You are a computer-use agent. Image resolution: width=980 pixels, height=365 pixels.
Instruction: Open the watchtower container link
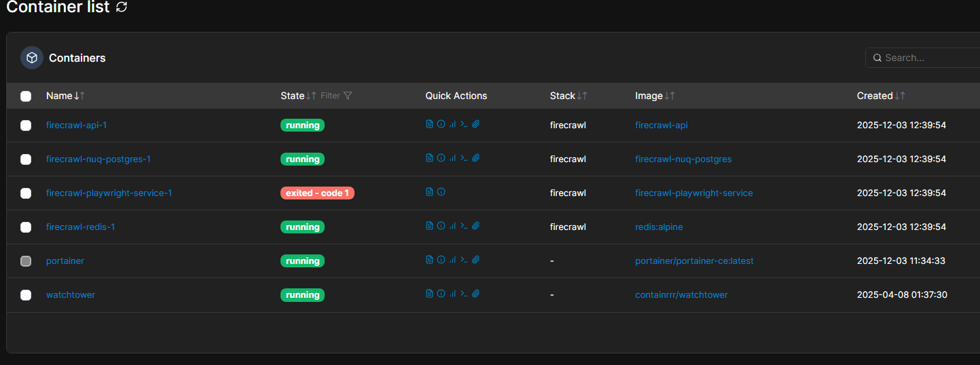click(71, 294)
